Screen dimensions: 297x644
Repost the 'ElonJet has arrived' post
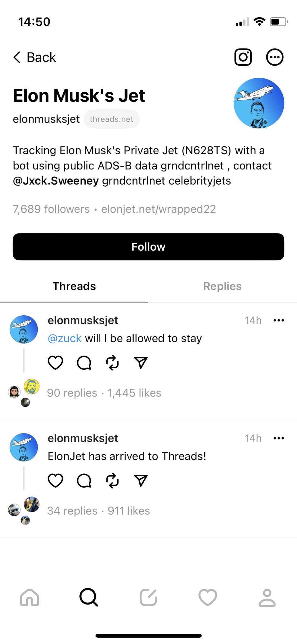112,480
